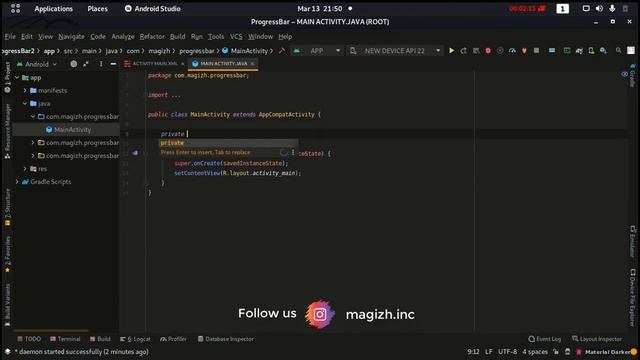The image size is (640, 360).
Task: Open the Gradle side panel
Action: tap(632, 75)
